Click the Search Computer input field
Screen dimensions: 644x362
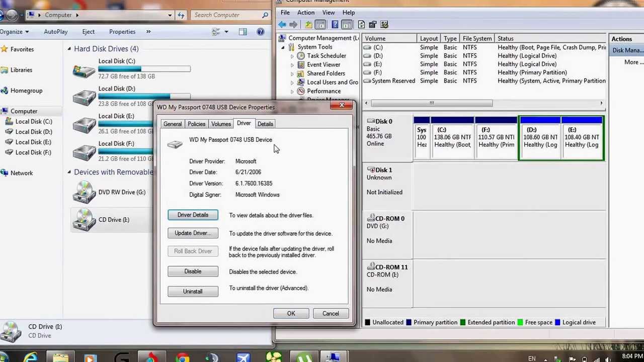coord(231,15)
